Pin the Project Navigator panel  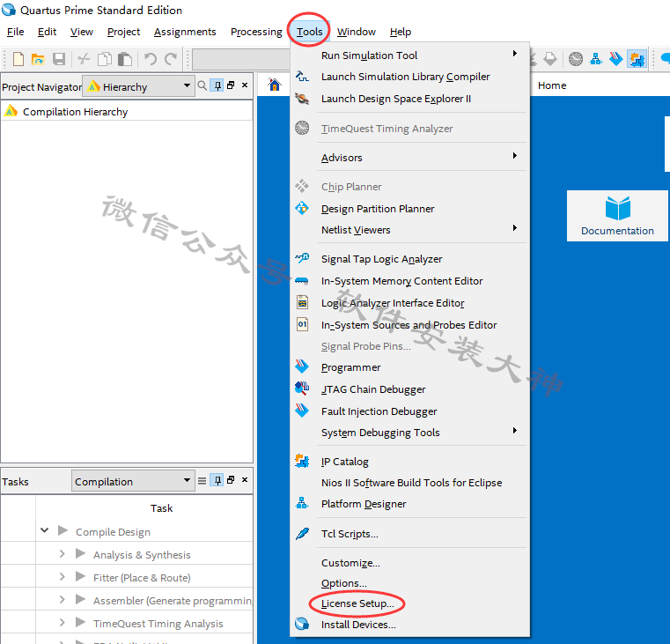[x=217, y=85]
